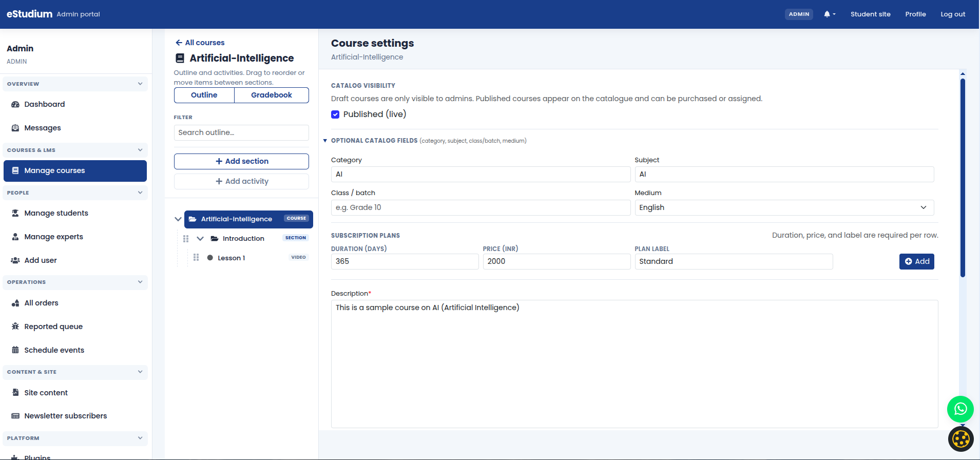This screenshot has width=980, height=460.
Task: Collapse the People sidebar group
Action: 140,193
